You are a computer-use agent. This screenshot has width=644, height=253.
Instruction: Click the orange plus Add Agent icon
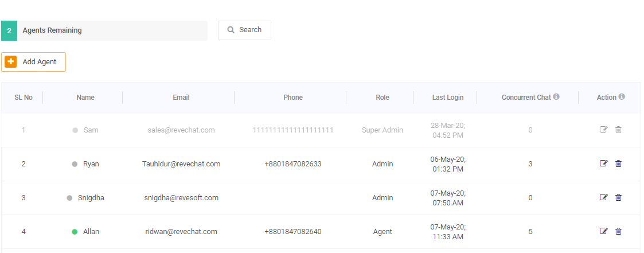(11, 61)
